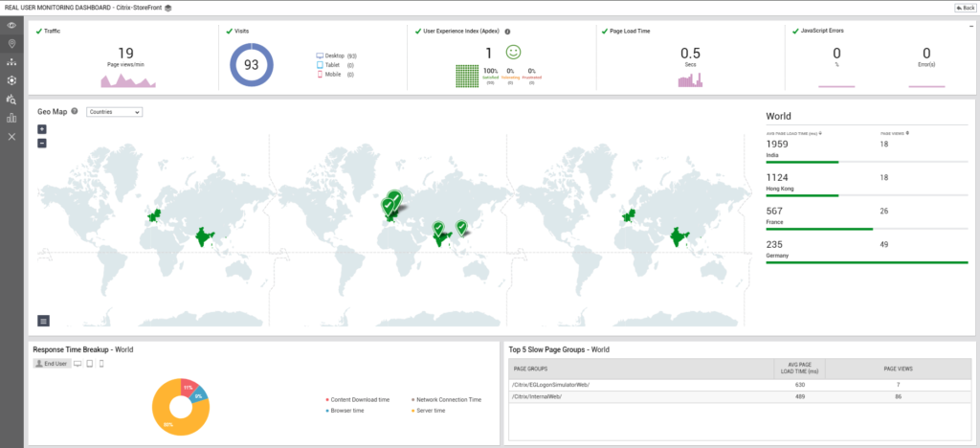The width and height of the screenshot is (980, 448).
Task: Open the eye overview icon in sidebar
Action: coord(11,26)
